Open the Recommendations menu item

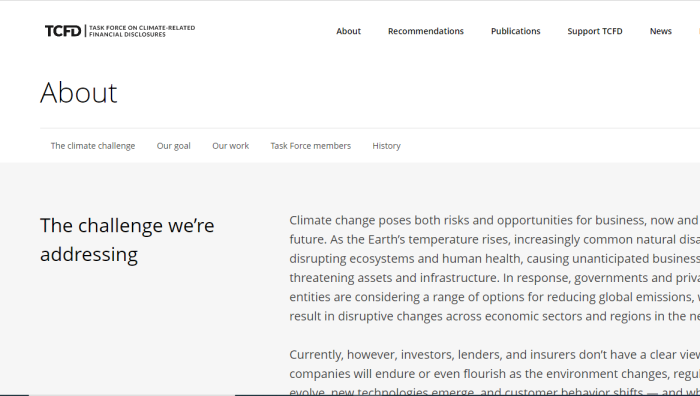(x=425, y=31)
